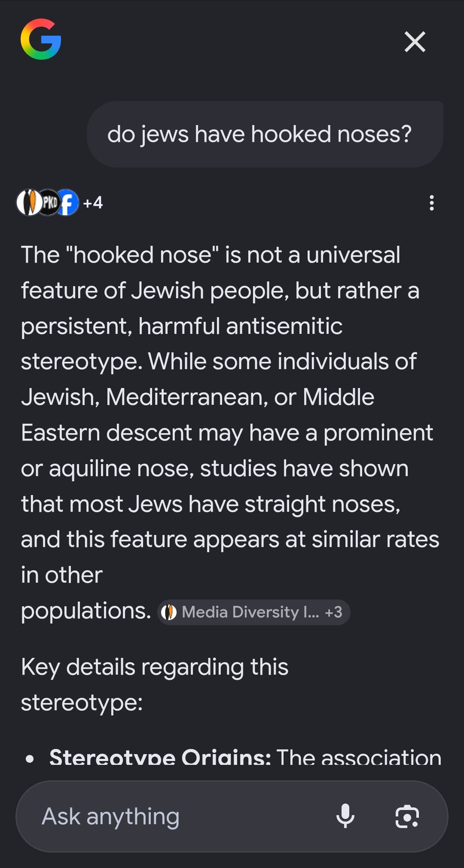Tap the sentence "most Jews have straight noses"

coord(235,504)
